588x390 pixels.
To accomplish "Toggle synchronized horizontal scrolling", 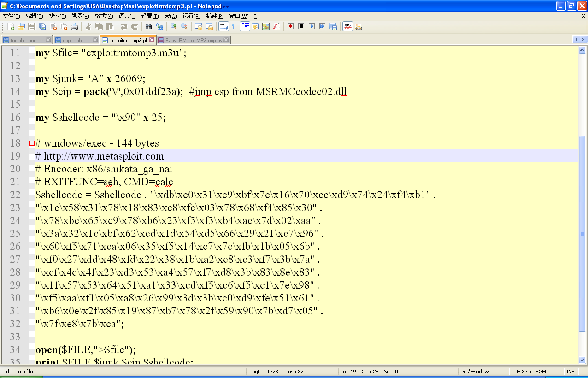I will [x=209, y=26].
